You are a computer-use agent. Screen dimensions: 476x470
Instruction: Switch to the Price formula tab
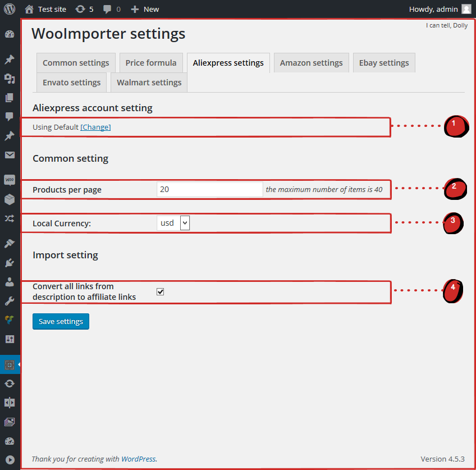(151, 63)
